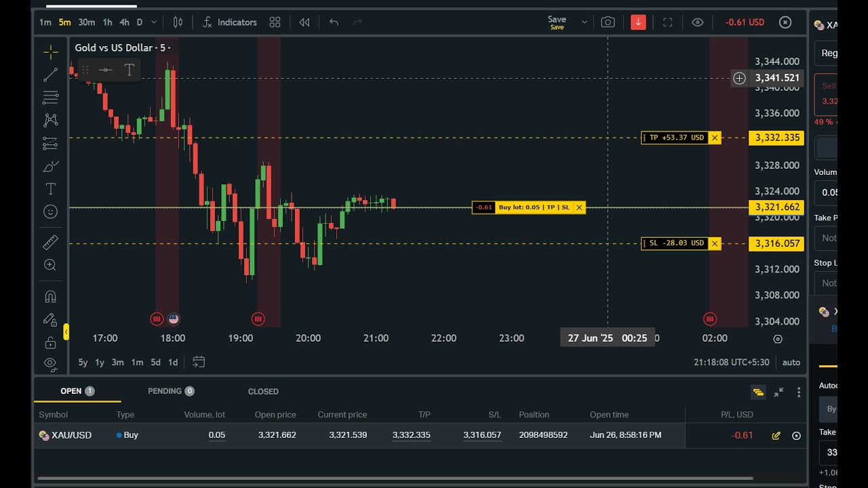868x488 pixels.
Task: Toggle the eye visibility icon in top toolbar
Action: (697, 22)
